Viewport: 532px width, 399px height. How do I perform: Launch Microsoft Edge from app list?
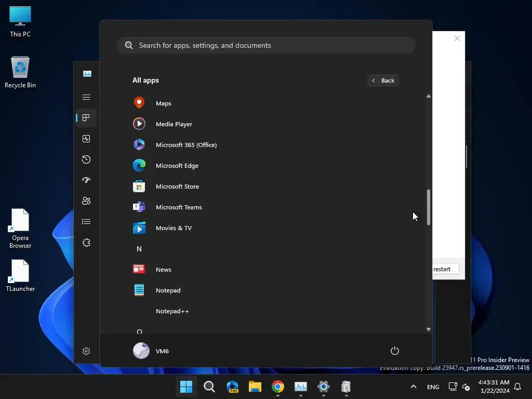(265, 166)
